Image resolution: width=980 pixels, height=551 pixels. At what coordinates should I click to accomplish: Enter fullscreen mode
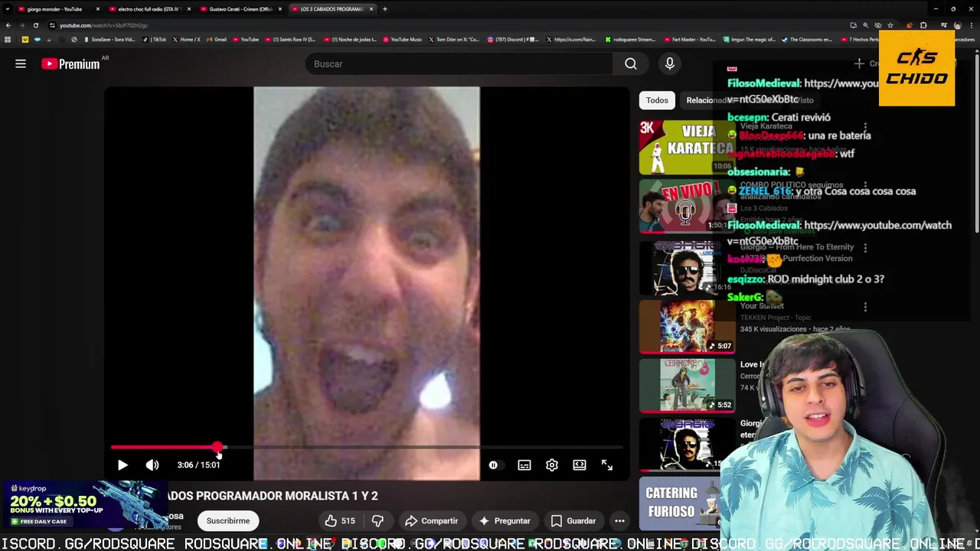607,465
